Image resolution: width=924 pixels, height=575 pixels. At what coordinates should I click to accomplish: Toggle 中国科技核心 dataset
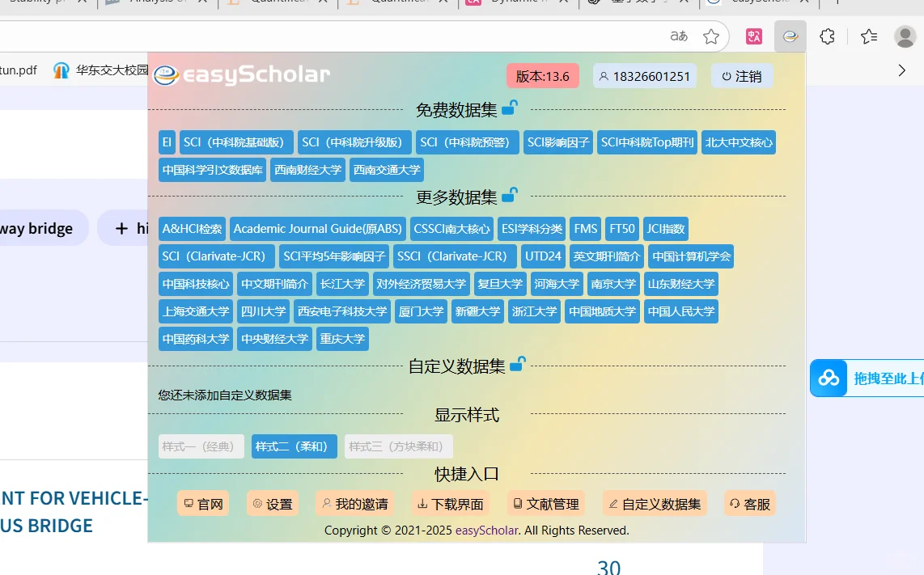pos(196,284)
